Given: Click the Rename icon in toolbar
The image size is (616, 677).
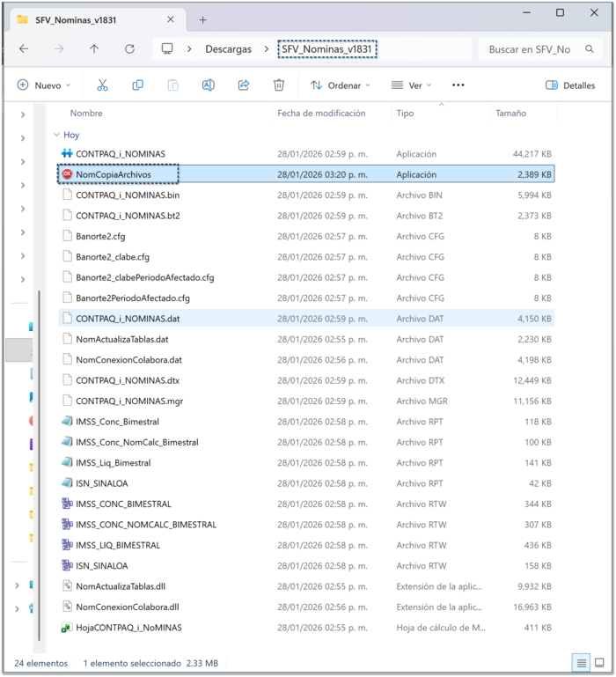Looking at the screenshot, I should point(208,85).
